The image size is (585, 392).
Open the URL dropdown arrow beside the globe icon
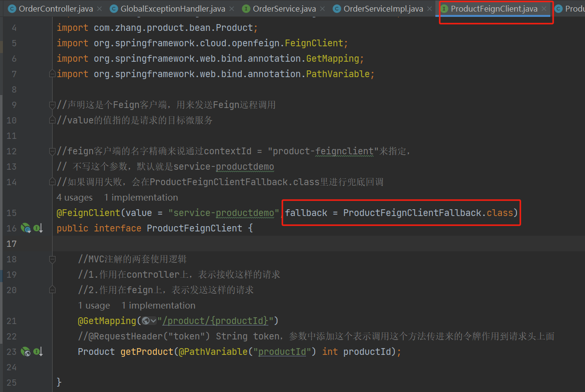point(153,321)
